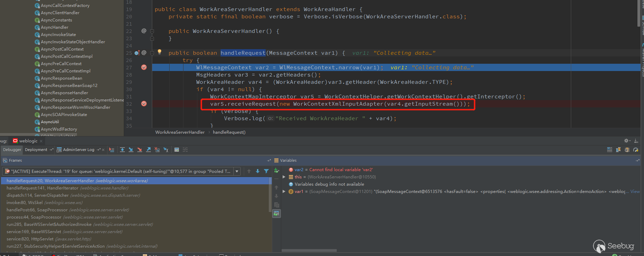
Task: Collapse the handleRequest method fold marker
Action: pos(152,53)
